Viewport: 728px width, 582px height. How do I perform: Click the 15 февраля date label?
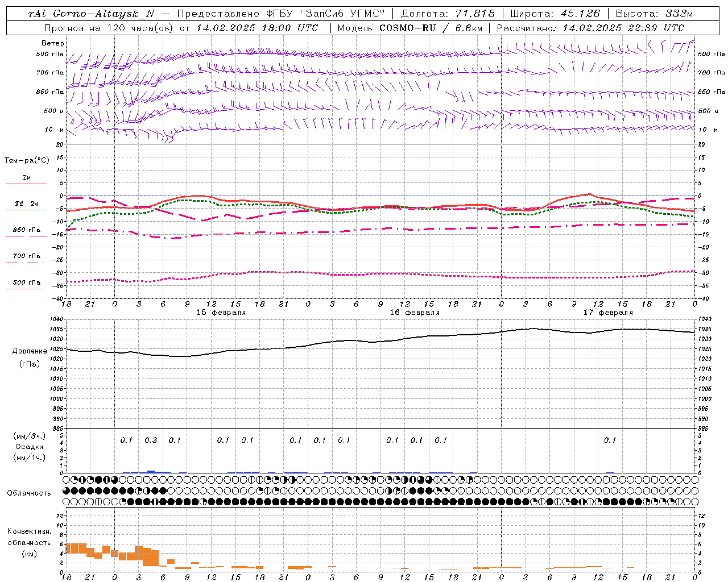click(221, 313)
